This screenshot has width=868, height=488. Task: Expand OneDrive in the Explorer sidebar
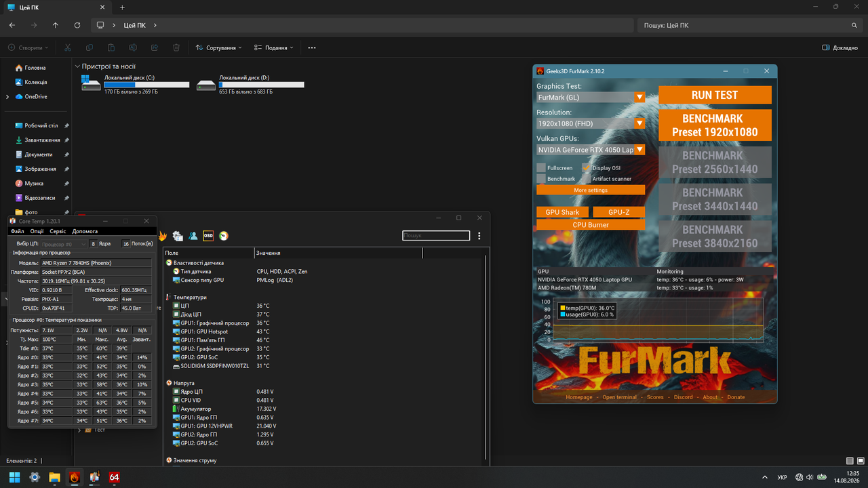pyautogui.click(x=7, y=97)
